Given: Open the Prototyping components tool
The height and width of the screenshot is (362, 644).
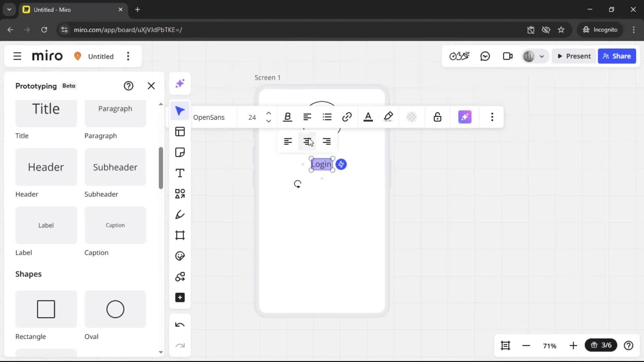Looking at the screenshot, I should coord(180,277).
